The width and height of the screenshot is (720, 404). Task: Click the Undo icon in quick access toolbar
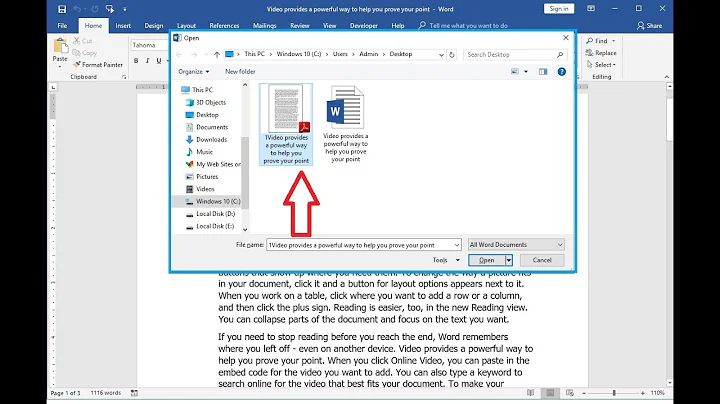(77, 9)
